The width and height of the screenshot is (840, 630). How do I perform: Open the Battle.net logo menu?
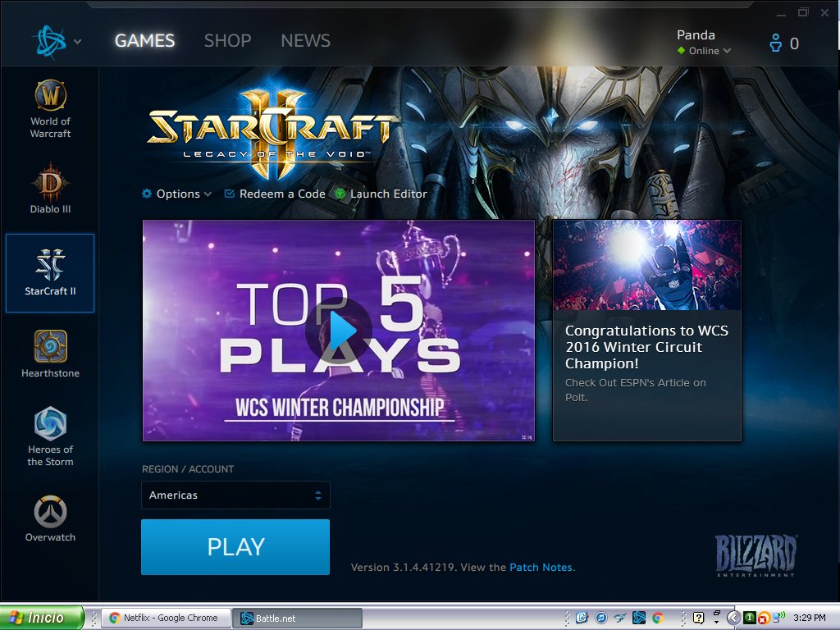(50, 41)
